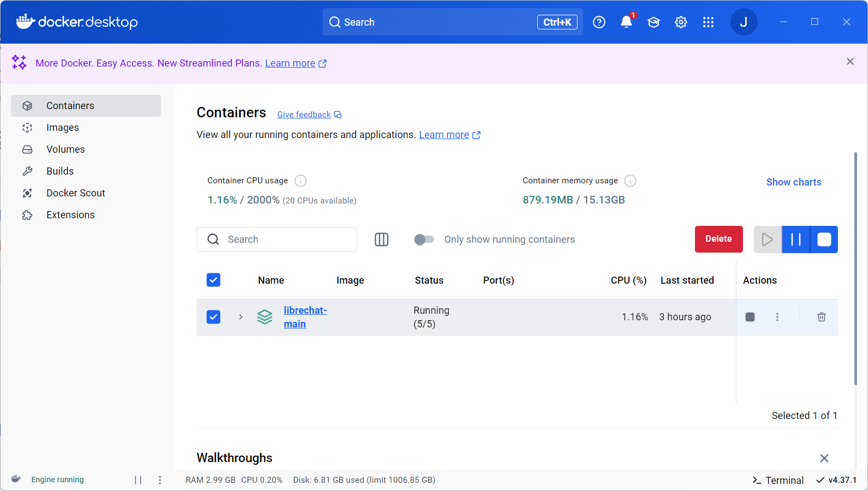
Task: Dismiss the streamlined plans banner
Action: 850,62
